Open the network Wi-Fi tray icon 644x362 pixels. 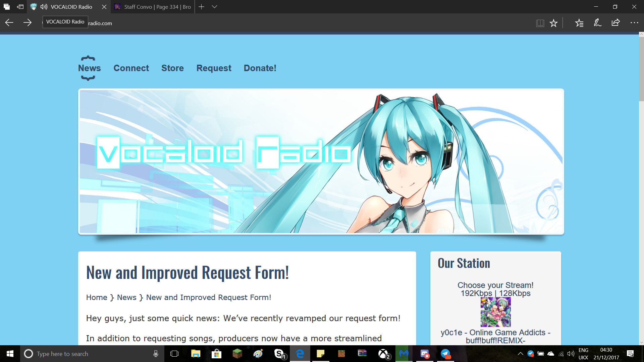tap(561, 354)
